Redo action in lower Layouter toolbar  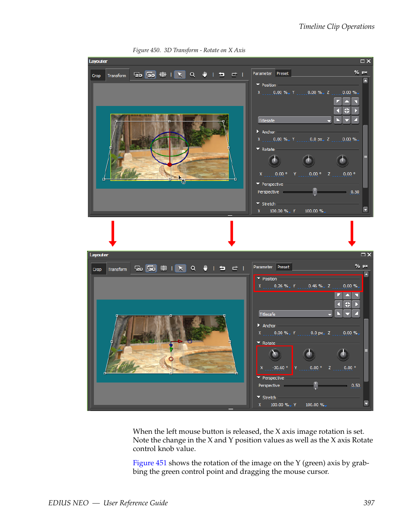click(x=235, y=268)
